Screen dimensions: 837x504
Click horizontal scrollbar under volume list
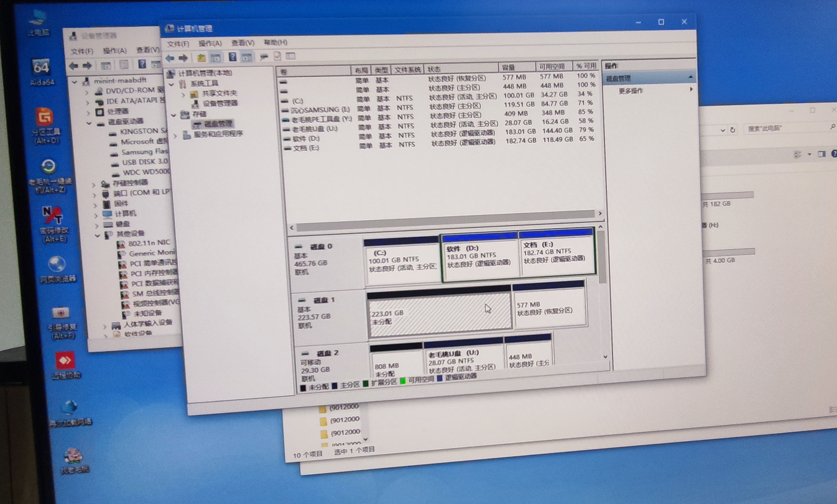(445, 220)
